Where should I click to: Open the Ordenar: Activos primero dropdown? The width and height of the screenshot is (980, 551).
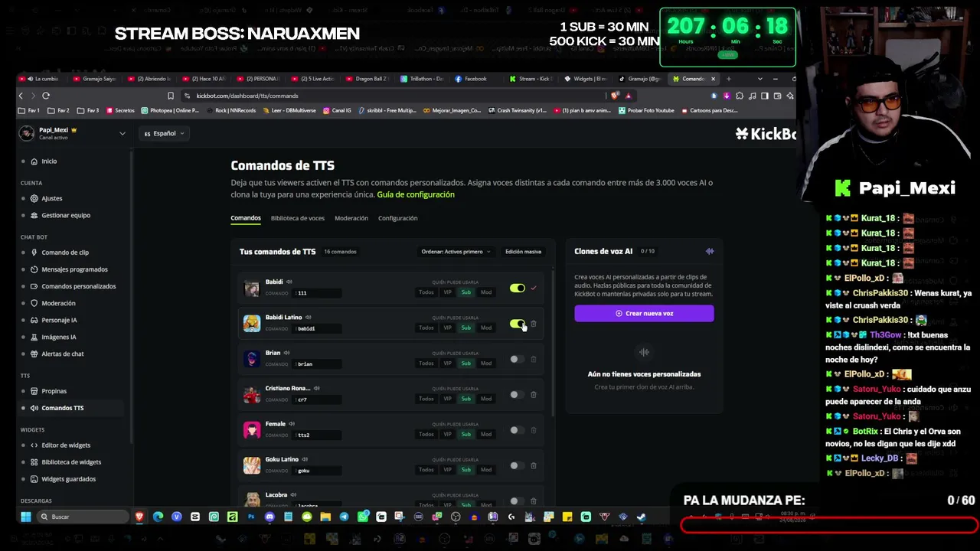456,252
